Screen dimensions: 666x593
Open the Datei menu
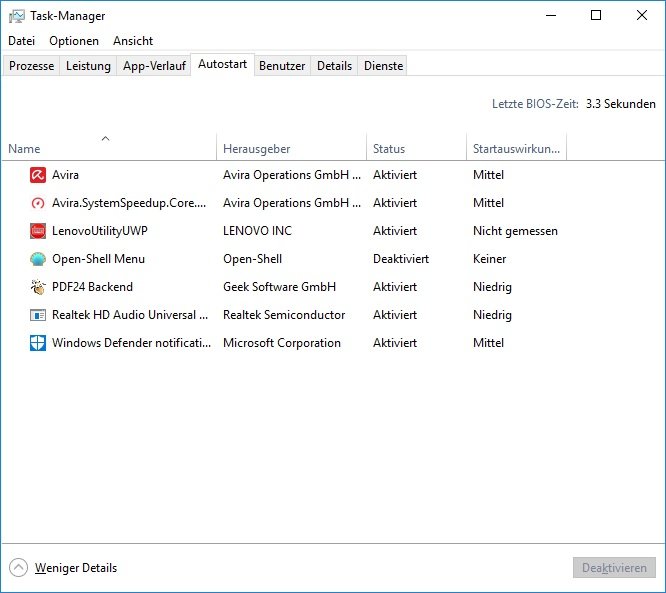21,41
